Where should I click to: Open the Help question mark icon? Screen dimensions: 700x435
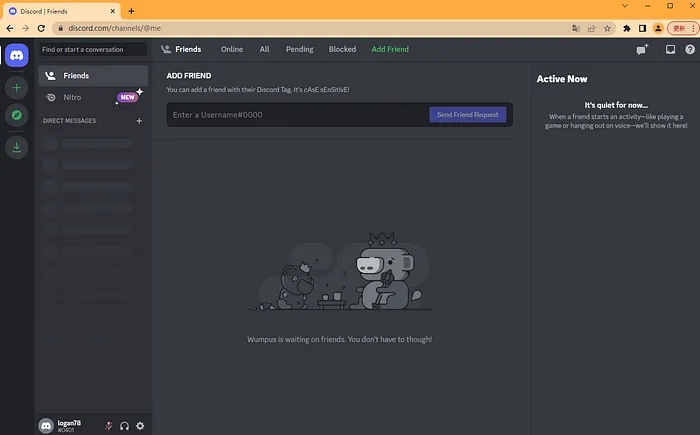[690, 50]
